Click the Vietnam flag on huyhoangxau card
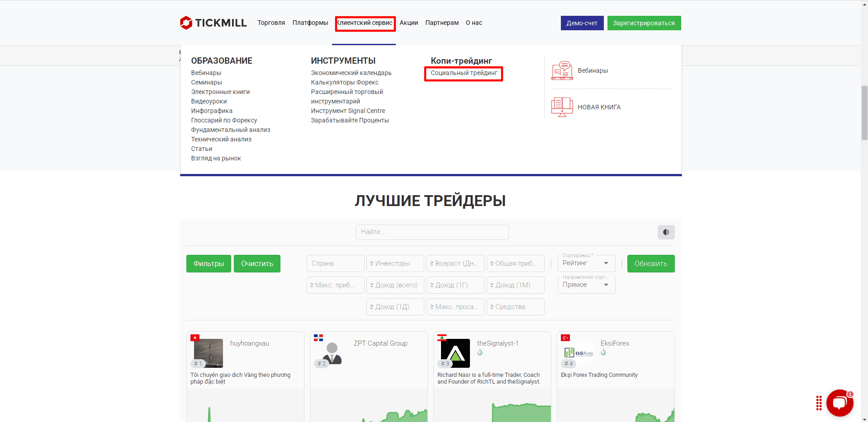Screen dimensions: 868x422 point(195,338)
